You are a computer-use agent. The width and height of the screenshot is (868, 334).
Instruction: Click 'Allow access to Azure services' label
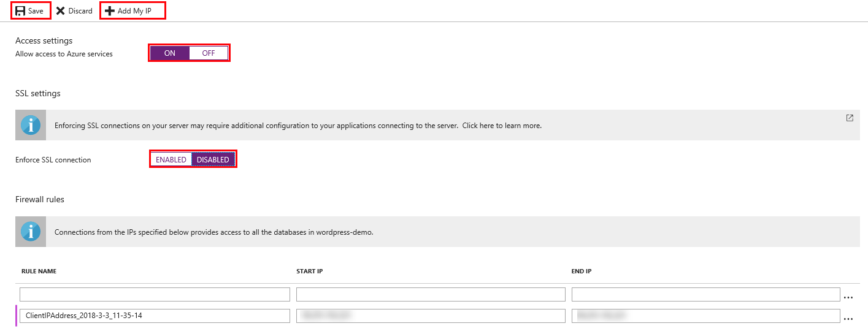point(64,54)
